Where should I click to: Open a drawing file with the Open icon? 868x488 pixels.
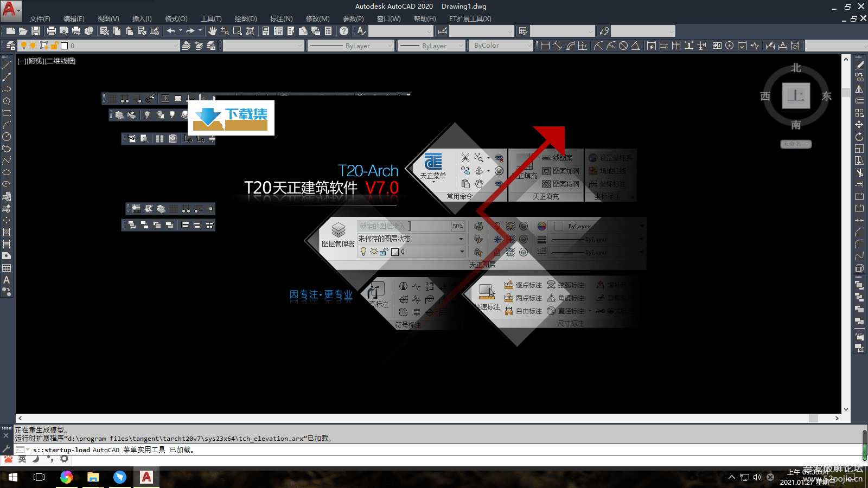[x=23, y=31]
